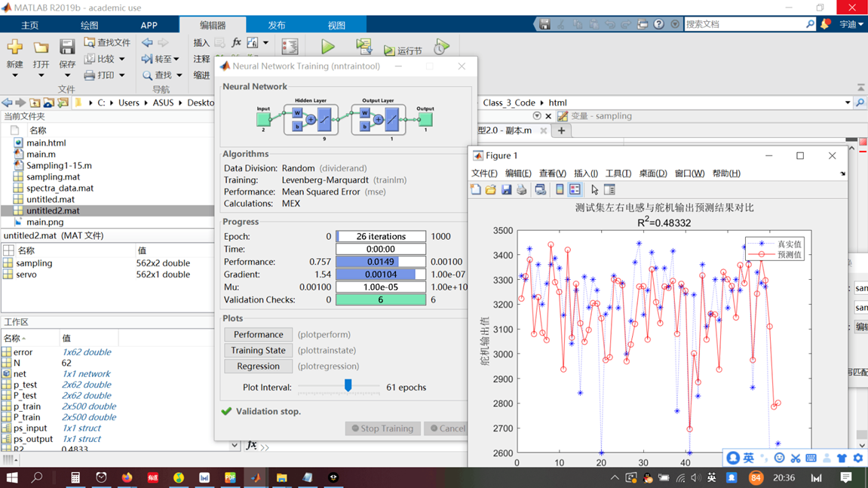Click Link Plot icon in Figure 1 toolbar
The width and height of the screenshot is (868, 488).
(540, 189)
